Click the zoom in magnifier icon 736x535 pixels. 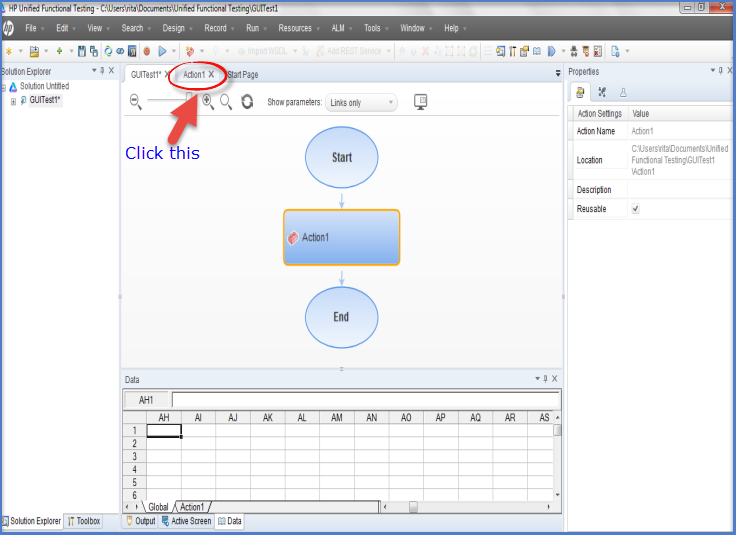208,102
